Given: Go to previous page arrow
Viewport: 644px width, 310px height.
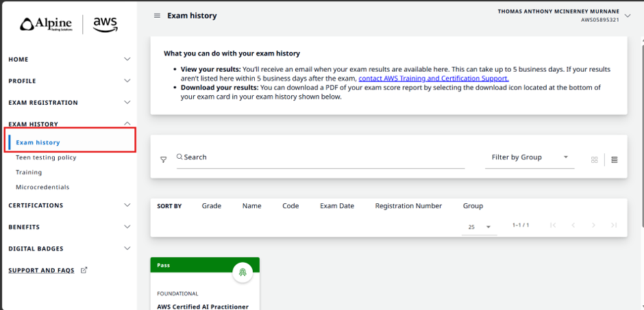Looking at the screenshot, I should tap(573, 225).
